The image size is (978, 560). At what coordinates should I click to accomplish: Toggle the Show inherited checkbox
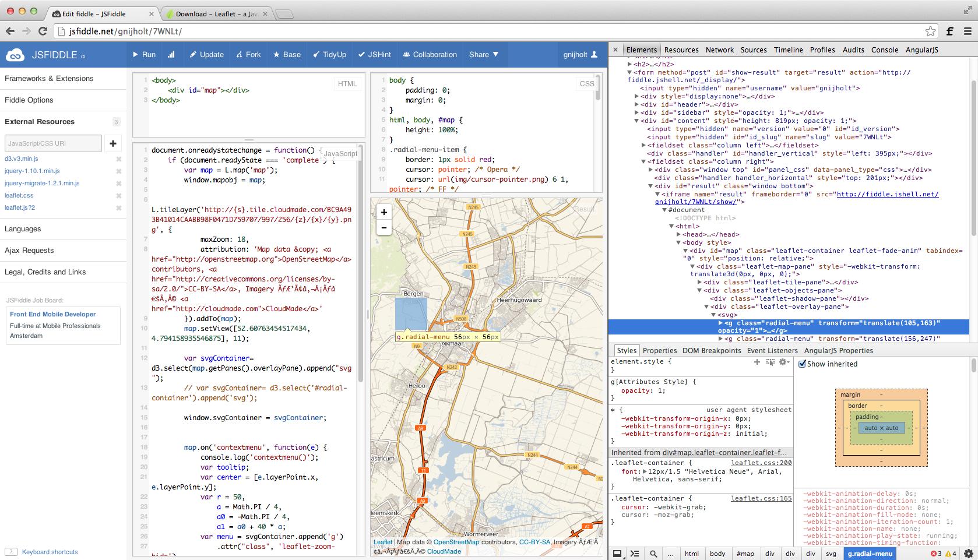pos(802,364)
